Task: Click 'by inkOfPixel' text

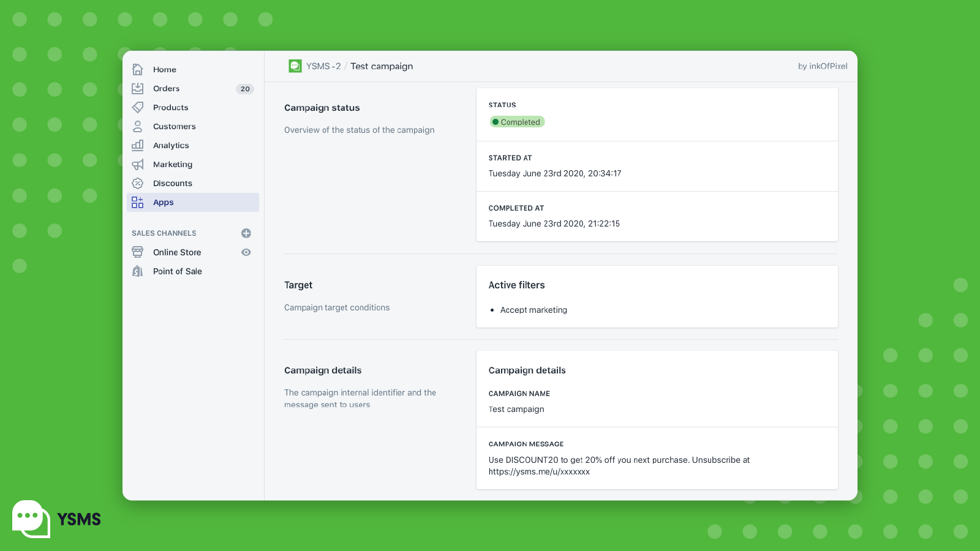Action: pos(823,66)
